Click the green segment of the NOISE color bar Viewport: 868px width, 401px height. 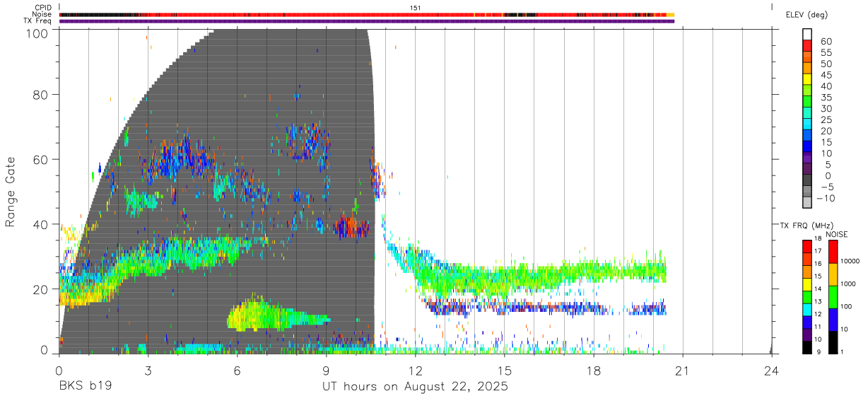click(833, 297)
